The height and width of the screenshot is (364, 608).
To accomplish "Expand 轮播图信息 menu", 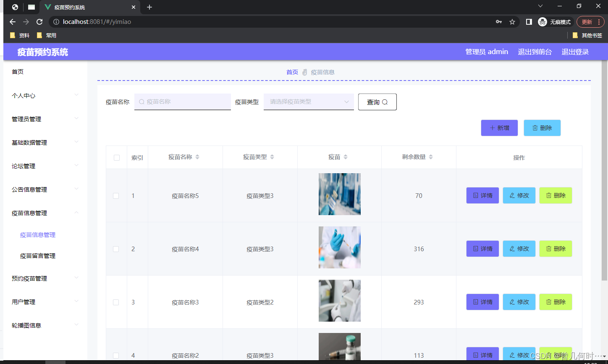I will 45,325.
